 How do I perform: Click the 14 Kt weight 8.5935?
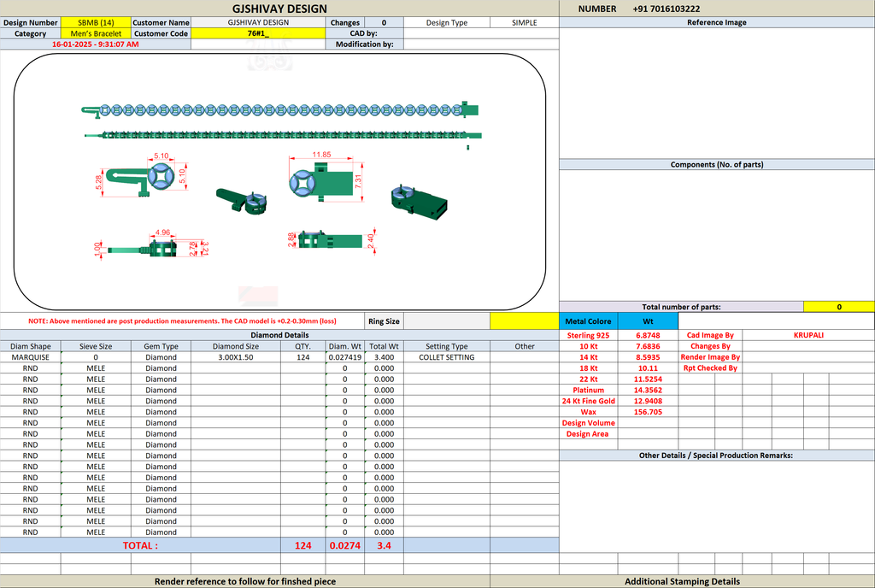(x=648, y=357)
